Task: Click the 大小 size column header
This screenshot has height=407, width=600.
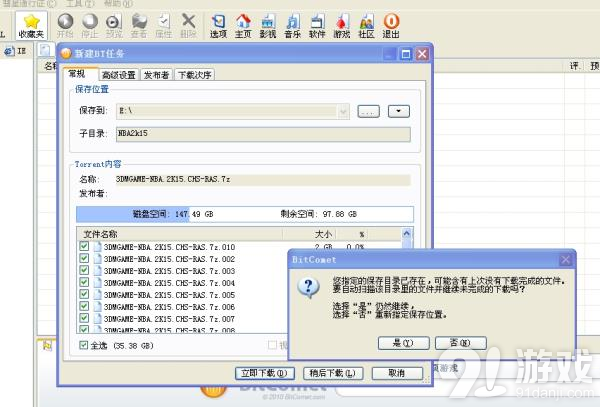Action: [x=310, y=234]
